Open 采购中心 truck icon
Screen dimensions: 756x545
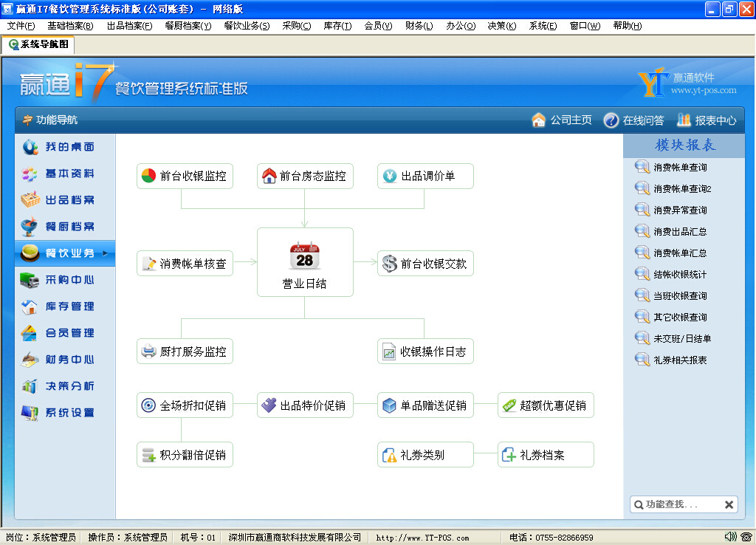tap(30, 280)
